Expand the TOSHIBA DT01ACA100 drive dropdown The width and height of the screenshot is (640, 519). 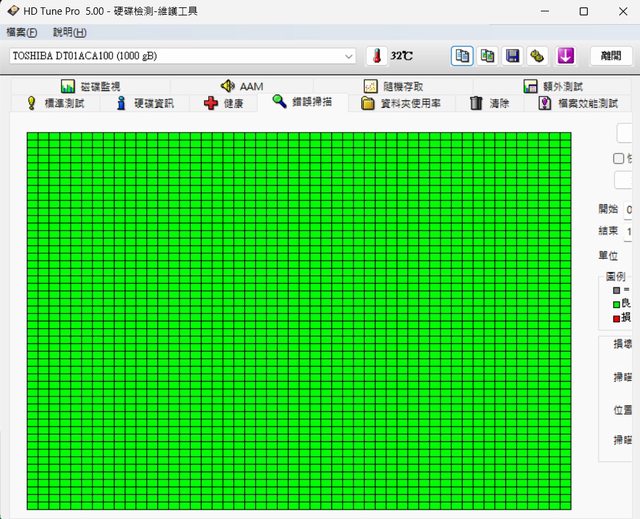click(x=348, y=56)
